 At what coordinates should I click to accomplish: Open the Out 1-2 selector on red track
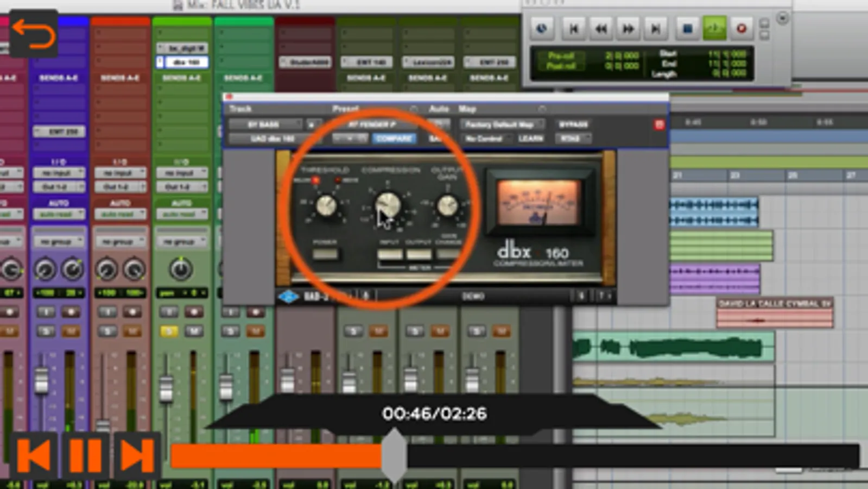tap(121, 186)
